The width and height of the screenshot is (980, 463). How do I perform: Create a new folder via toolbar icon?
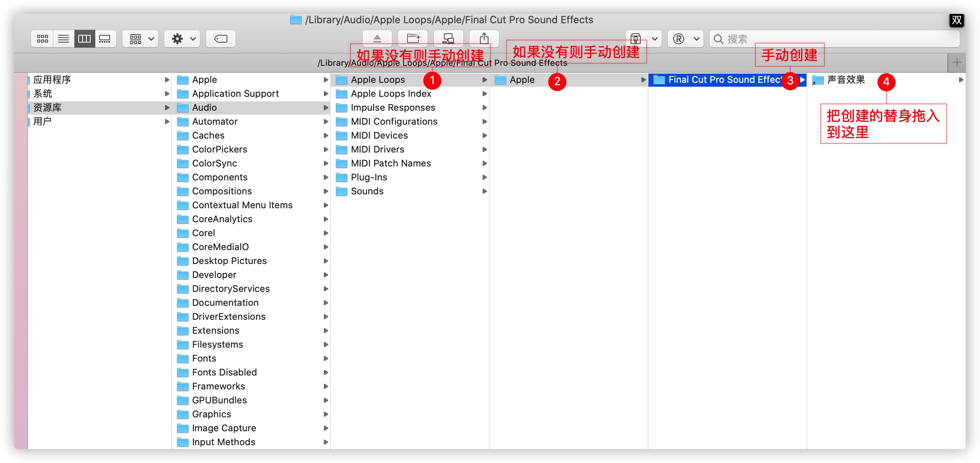click(x=413, y=39)
